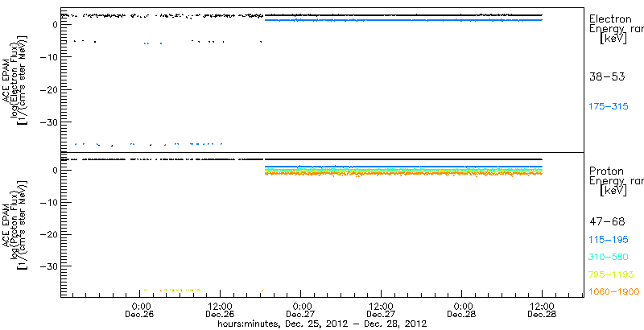644x330 pixels.
Task: Click the 0:00 Dec.28 time tick label
Action: 462,311
